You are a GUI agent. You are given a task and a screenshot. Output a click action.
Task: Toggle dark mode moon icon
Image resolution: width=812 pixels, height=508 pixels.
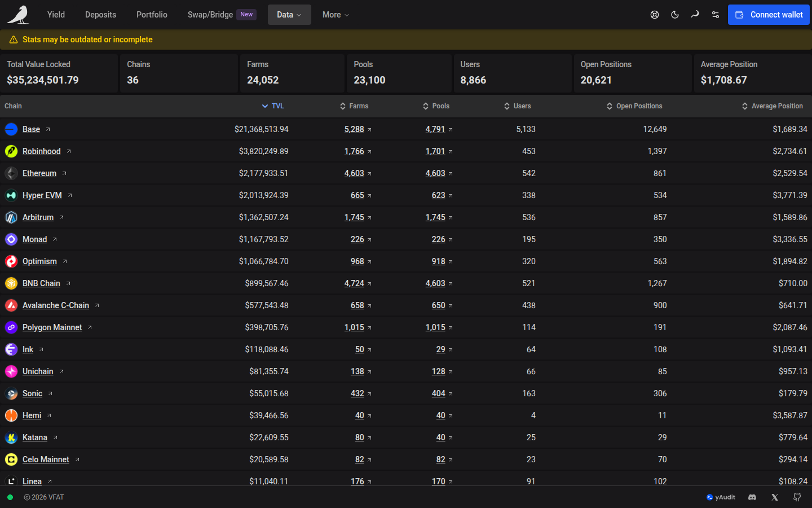coord(675,15)
